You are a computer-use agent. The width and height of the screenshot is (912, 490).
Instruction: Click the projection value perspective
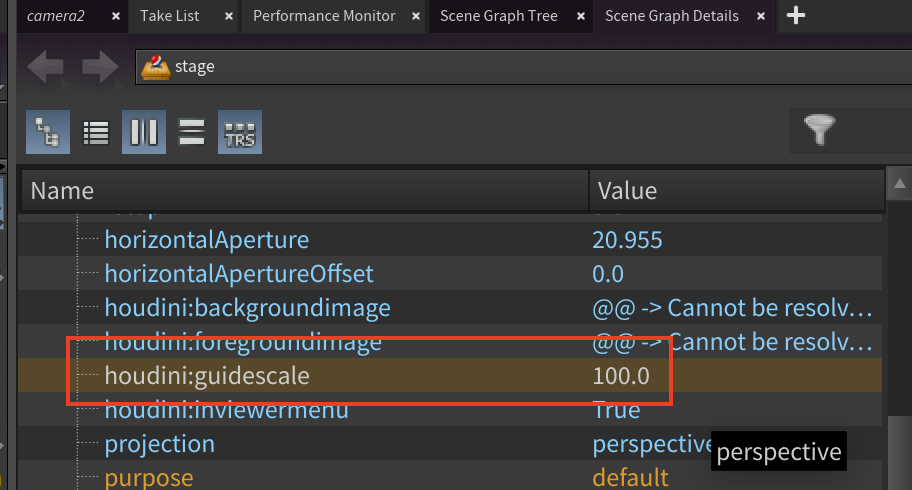[653, 444]
